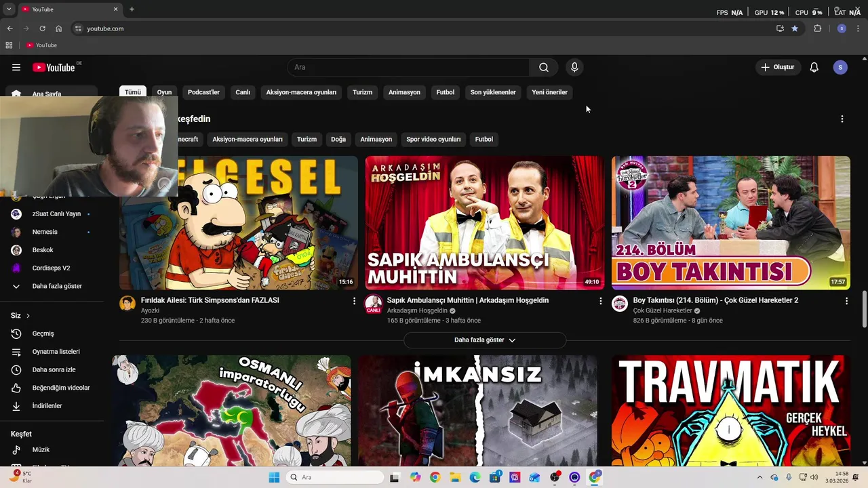Expand the Siz section chevron

click(28, 316)
